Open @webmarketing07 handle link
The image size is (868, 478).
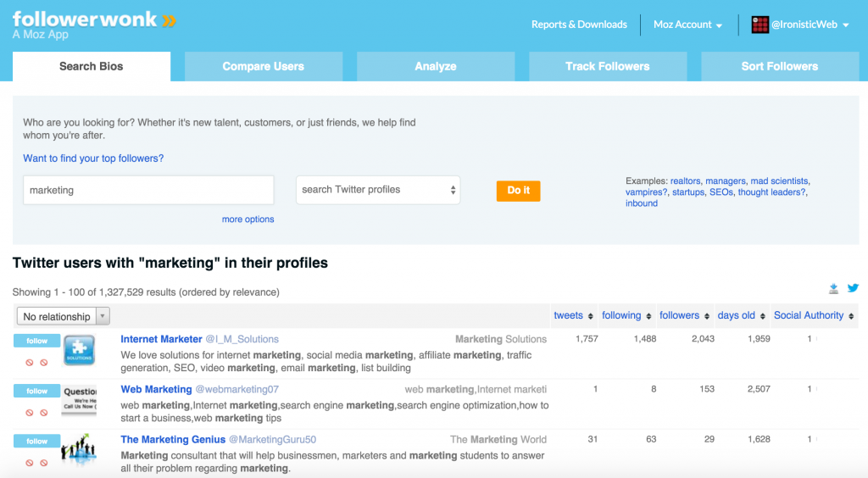(237, 390)
